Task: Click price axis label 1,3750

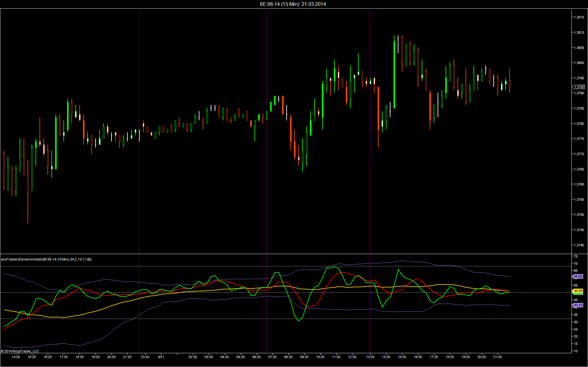Action: 579,215
